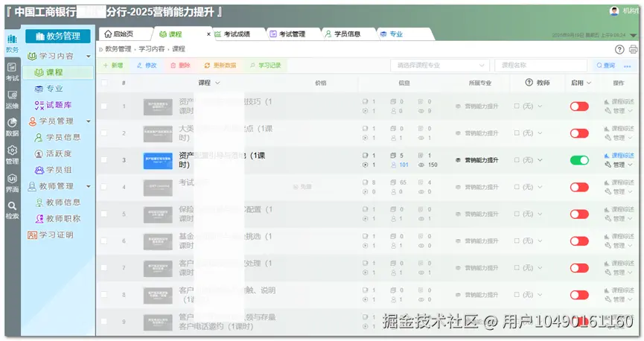Open 课程综述 link in row 3
This screenshot has width=644, height=341.
619,156
